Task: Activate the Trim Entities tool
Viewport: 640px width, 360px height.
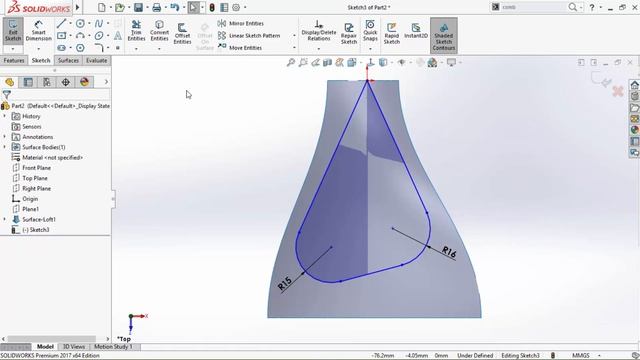Action: 136,31
